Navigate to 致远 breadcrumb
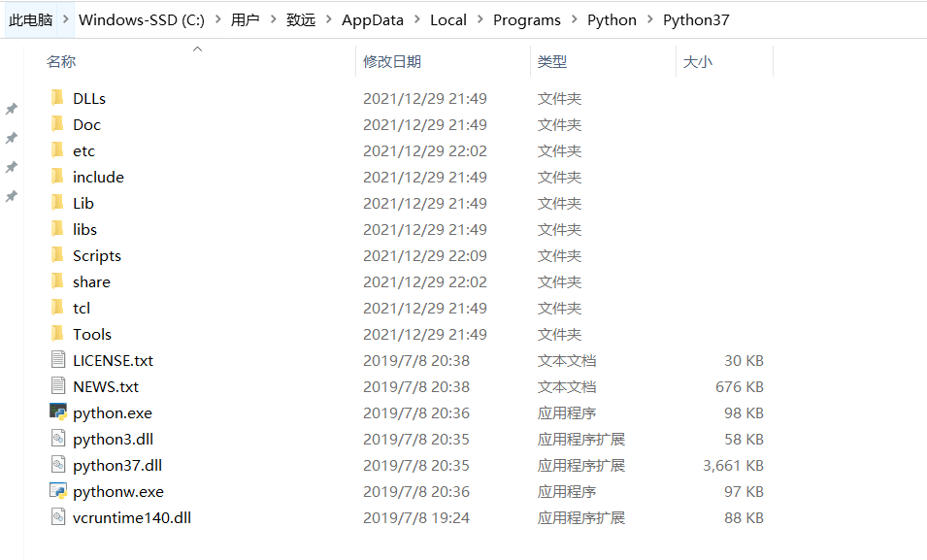 click(x=301, y=20)
